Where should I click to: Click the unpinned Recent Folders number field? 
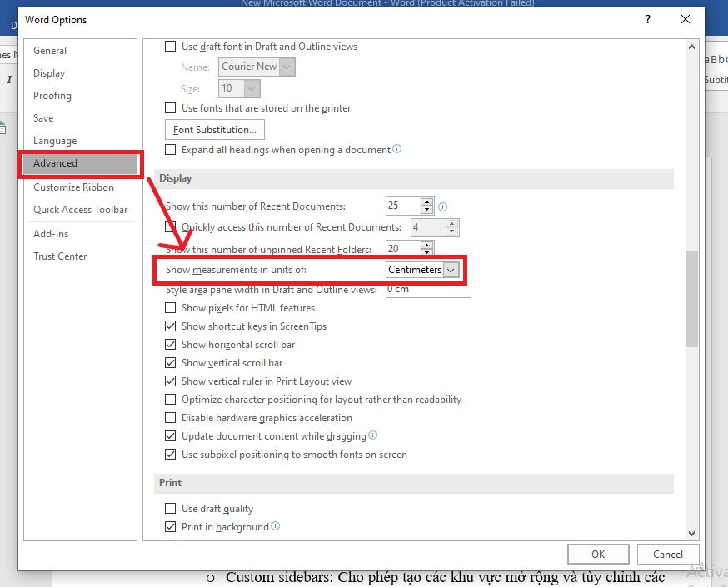click(x=403, y=248)
